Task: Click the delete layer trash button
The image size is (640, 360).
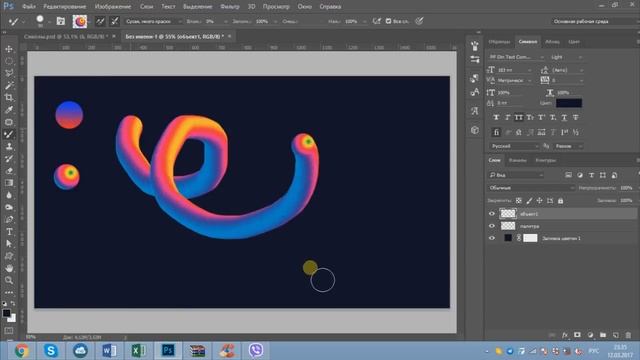Action: click(628, 335)
